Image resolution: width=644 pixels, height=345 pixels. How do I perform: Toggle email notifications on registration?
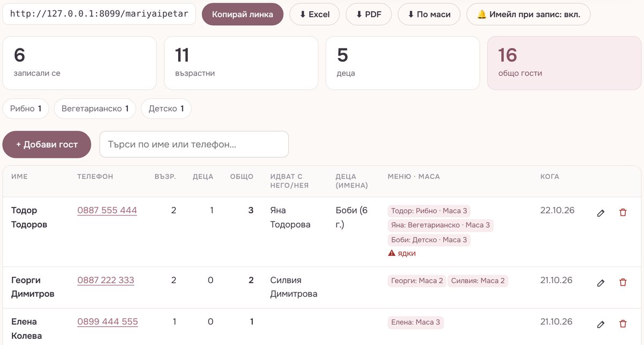click(x=528, y=15)
